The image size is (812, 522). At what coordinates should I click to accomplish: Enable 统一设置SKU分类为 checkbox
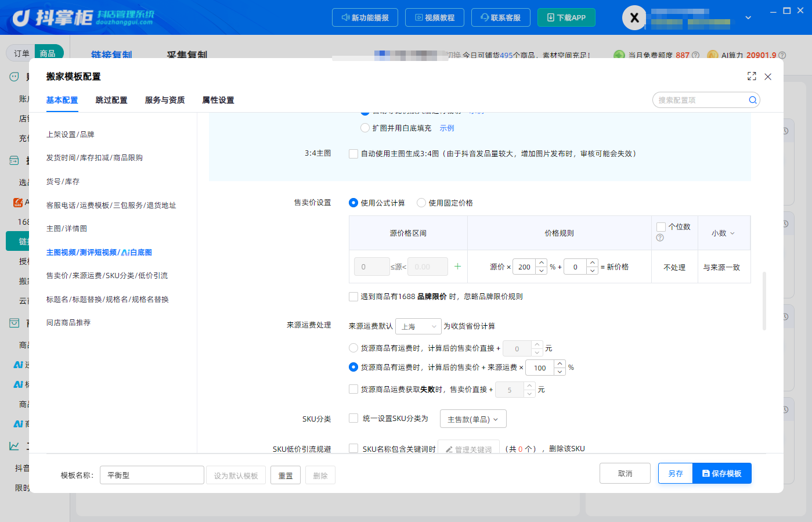[x=353, y=418]
